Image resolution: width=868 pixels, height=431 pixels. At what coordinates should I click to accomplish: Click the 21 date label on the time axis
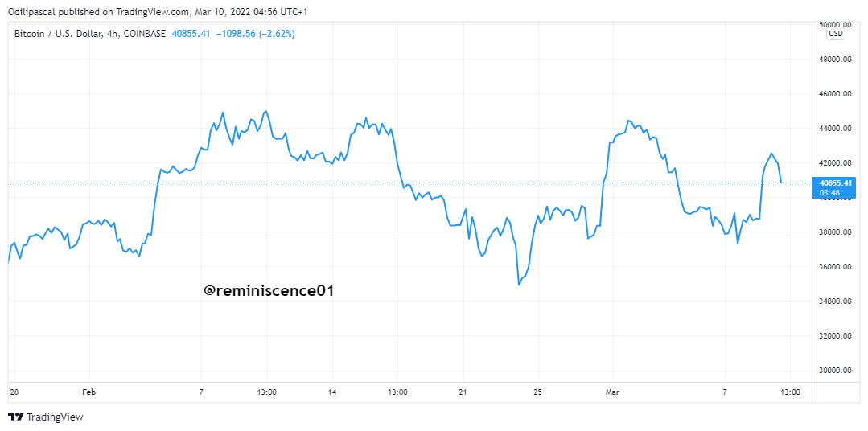463,392
